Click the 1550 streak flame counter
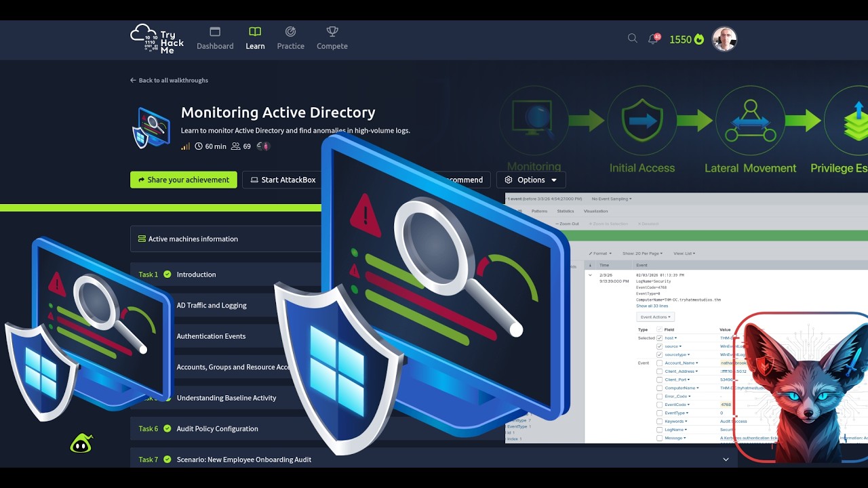The image size is (868, 488). click(686, 39)
